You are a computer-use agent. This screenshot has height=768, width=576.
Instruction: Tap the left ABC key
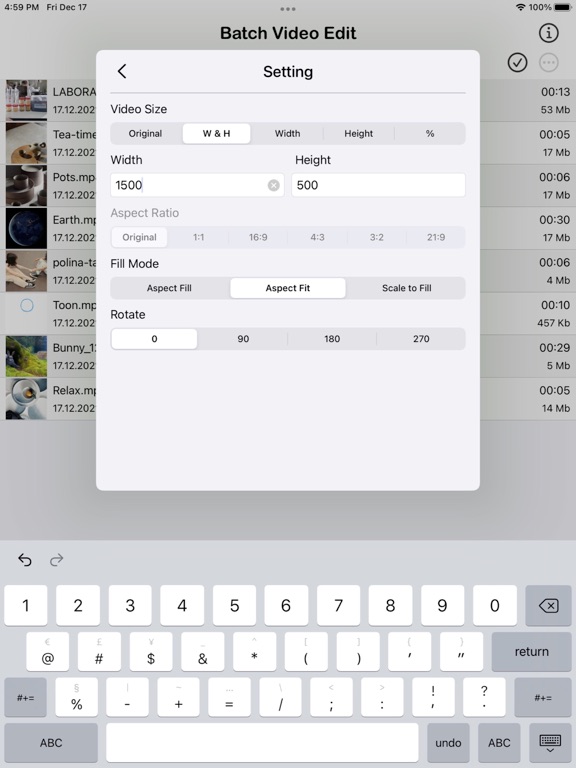[x=51, y=743]
